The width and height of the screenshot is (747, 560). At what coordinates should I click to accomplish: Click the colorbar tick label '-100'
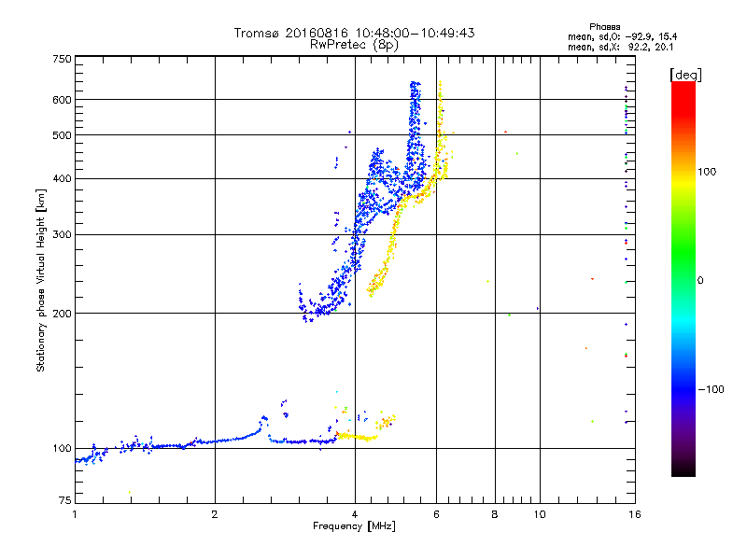tap(711, 389)
